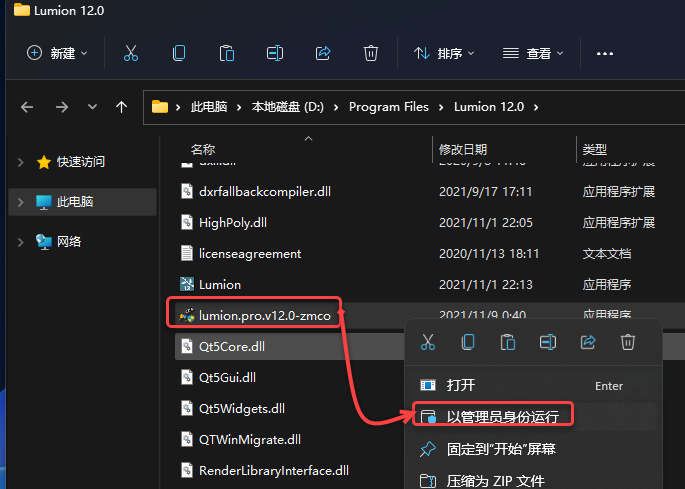Viewport: 685px width, 489px height.
Task: Select the Qt5Widgets.dll file
Action: [x=242, y=409]
